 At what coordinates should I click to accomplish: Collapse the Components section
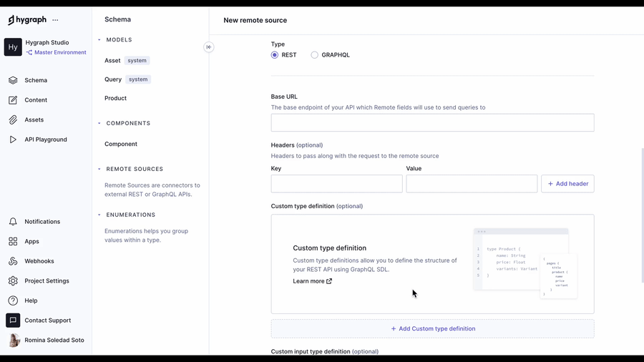tap(99, 123)
